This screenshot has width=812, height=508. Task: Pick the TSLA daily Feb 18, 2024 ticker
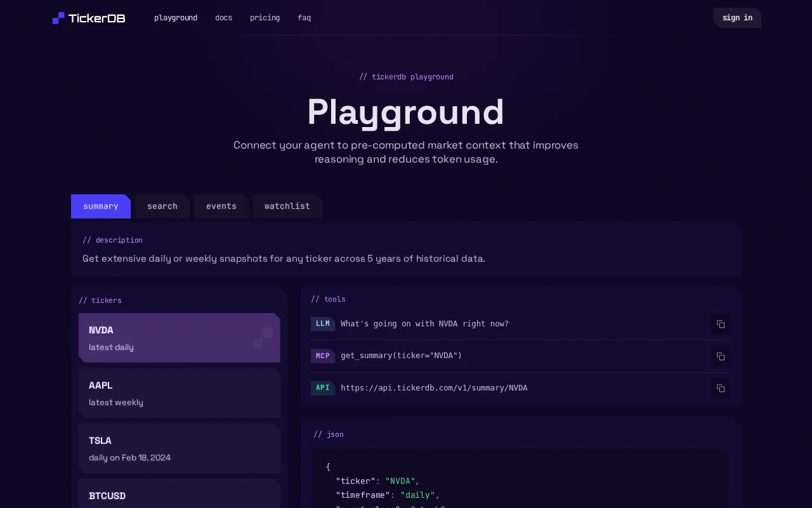[180, 448]
